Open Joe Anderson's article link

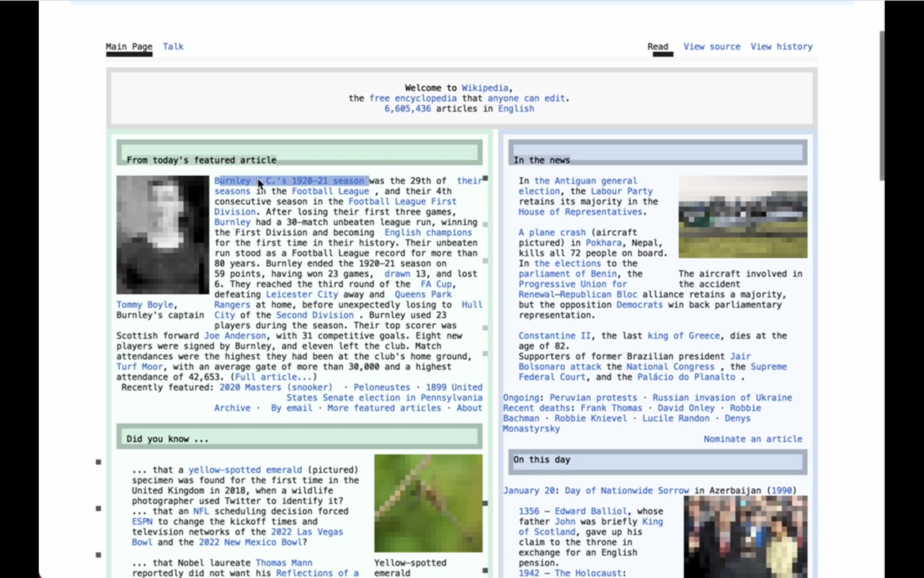[235, 336]
